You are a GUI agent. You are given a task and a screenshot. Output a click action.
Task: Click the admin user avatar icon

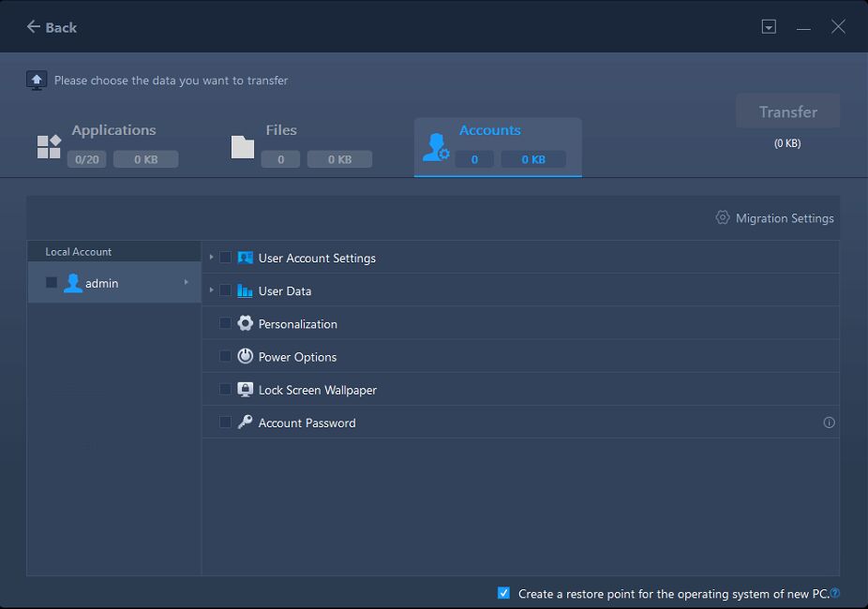[x=72, y=283]
